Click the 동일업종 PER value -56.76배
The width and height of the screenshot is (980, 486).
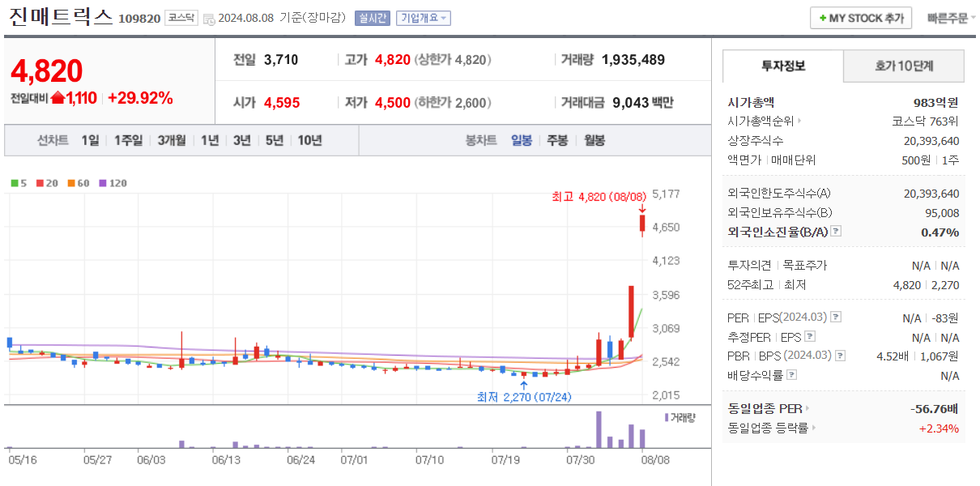935,408
